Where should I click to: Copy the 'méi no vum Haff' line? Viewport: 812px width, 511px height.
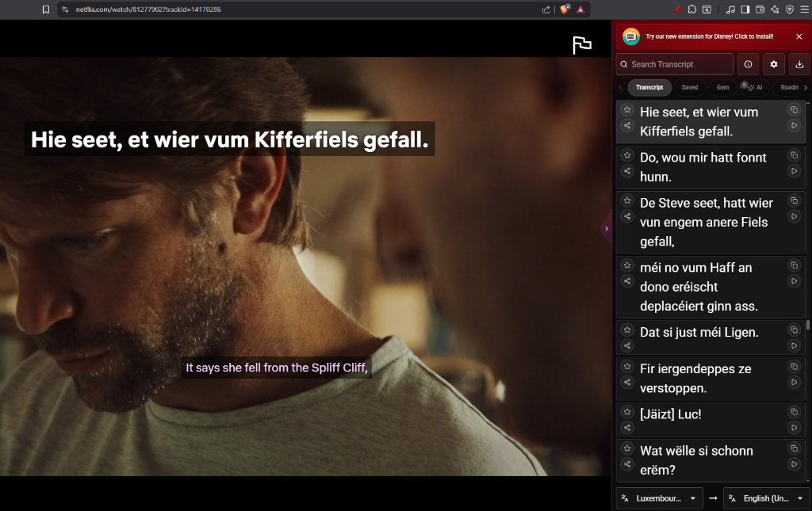point(794,265)
